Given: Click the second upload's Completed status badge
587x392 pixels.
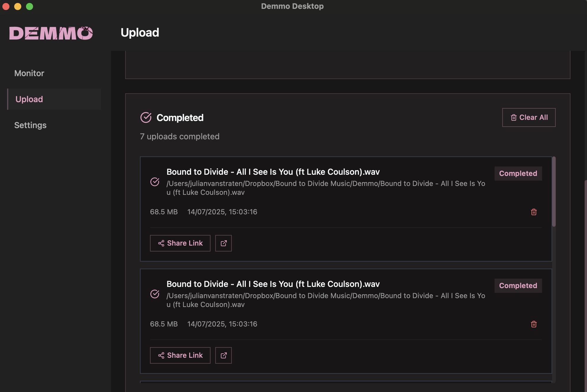Looking at the screenshot, I should coord(518,286).
